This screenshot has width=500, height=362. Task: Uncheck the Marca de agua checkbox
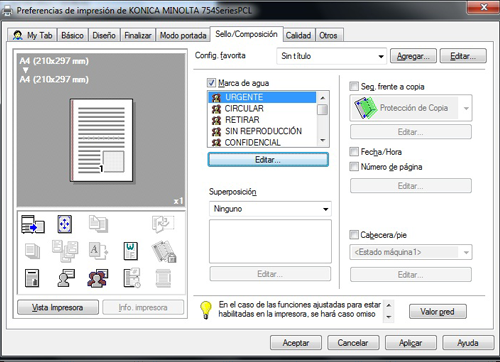(x=211, y=83)
